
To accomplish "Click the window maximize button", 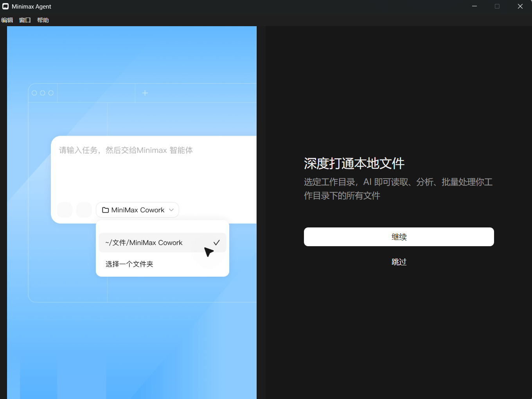I will pyautogui.click(x=497, y=6).
